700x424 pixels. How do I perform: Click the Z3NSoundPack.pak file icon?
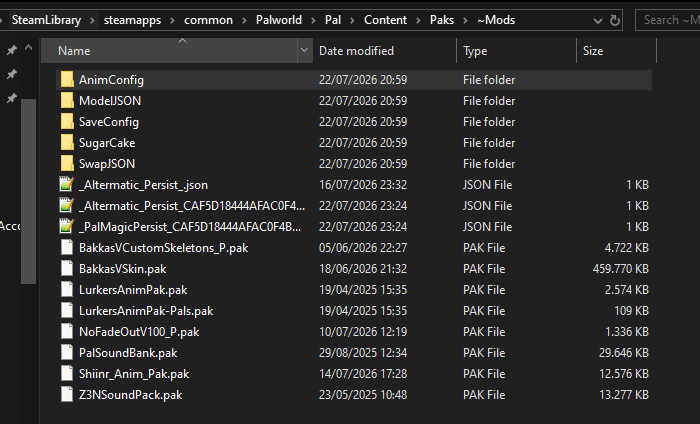pyautogui.click(x=67, y=394)
